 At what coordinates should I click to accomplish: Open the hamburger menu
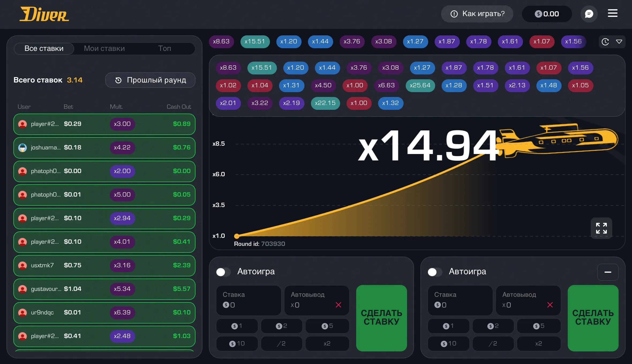click(613, 13)
